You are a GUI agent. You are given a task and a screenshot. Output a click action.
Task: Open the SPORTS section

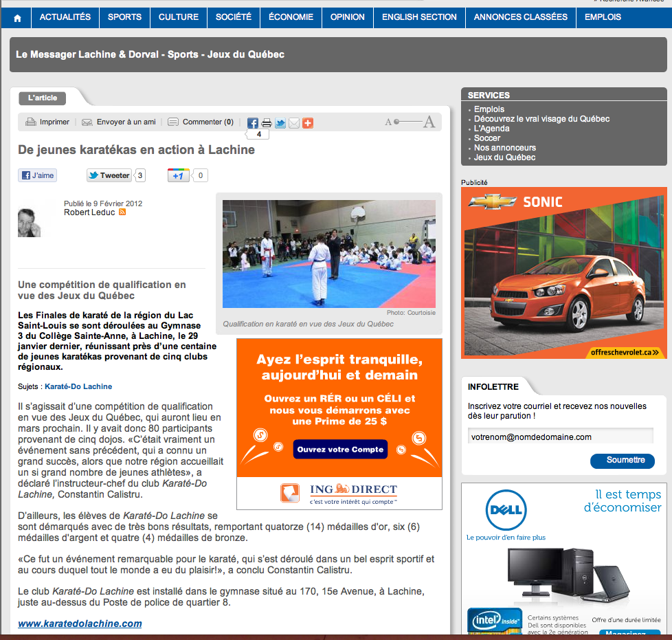125,17
